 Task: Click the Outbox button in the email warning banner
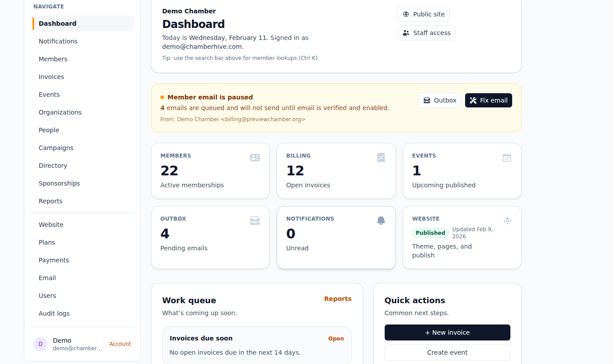tap(440, 100)
